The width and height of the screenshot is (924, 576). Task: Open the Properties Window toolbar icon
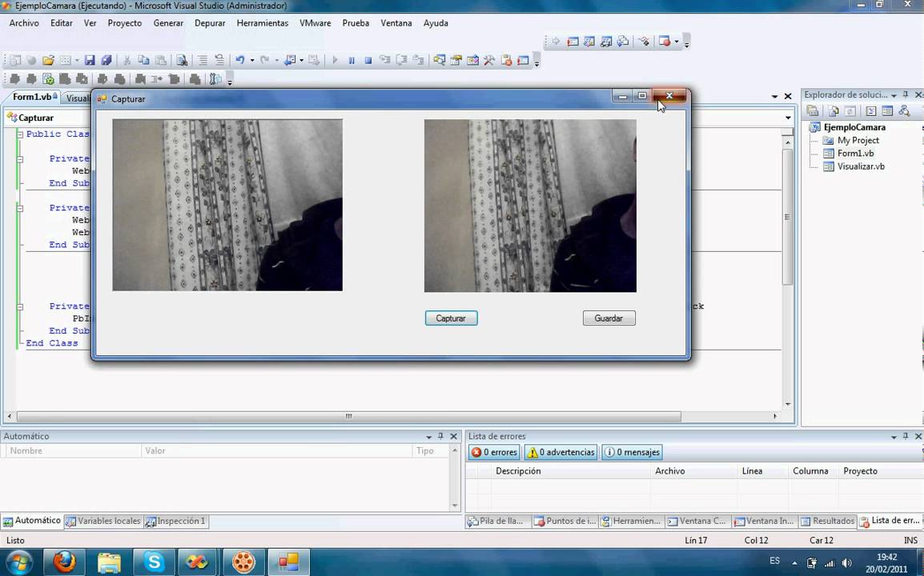click(456, 60)
